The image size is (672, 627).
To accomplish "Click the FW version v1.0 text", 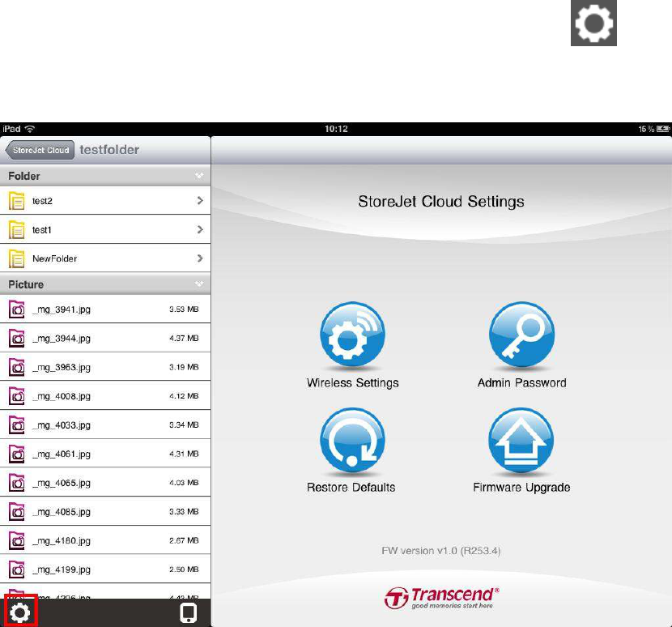I will (441, 551).
